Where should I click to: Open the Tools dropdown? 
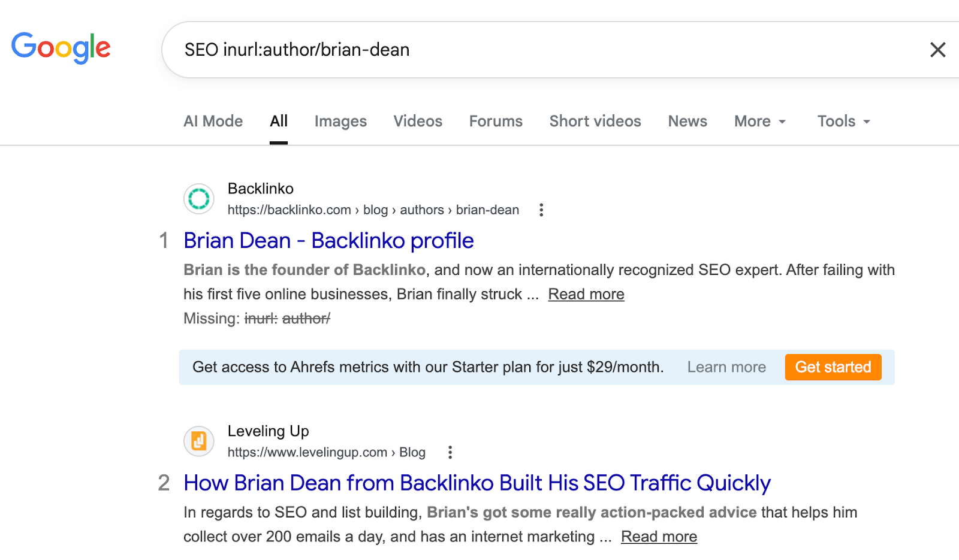point(843,122)
